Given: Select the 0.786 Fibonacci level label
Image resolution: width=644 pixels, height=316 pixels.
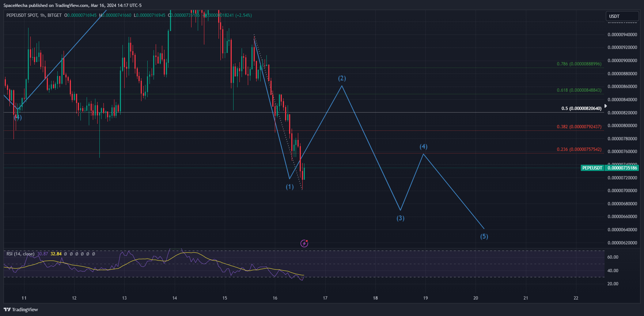Looking at the screenshot, I should tap(579, 64).
